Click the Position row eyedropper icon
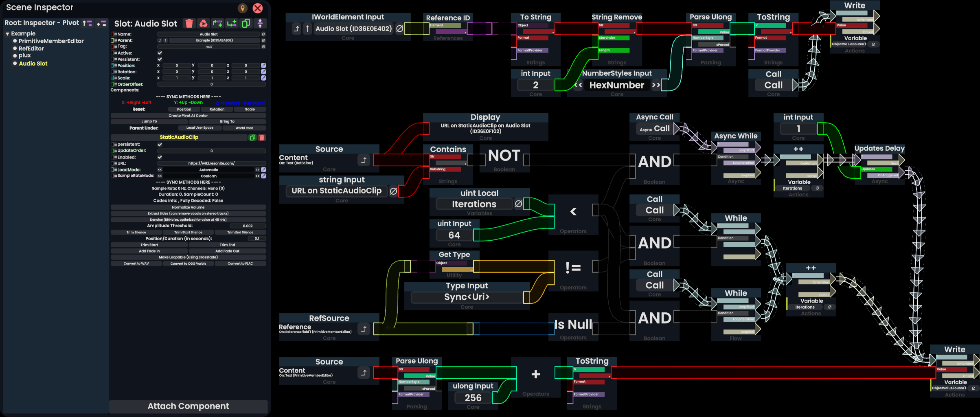 pyautogui.click(x=263, y=66)
